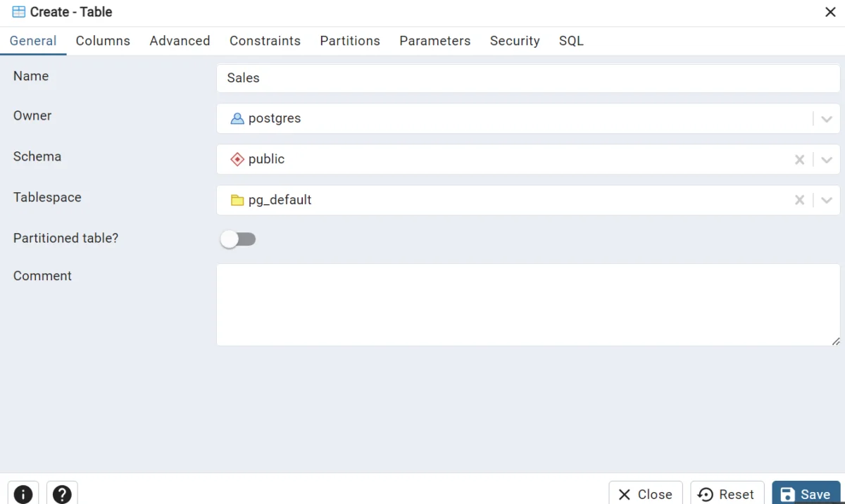Clear the Tablespace value with X icon
This screenshot has height=504, width=845.
click(x=799, y=201)
